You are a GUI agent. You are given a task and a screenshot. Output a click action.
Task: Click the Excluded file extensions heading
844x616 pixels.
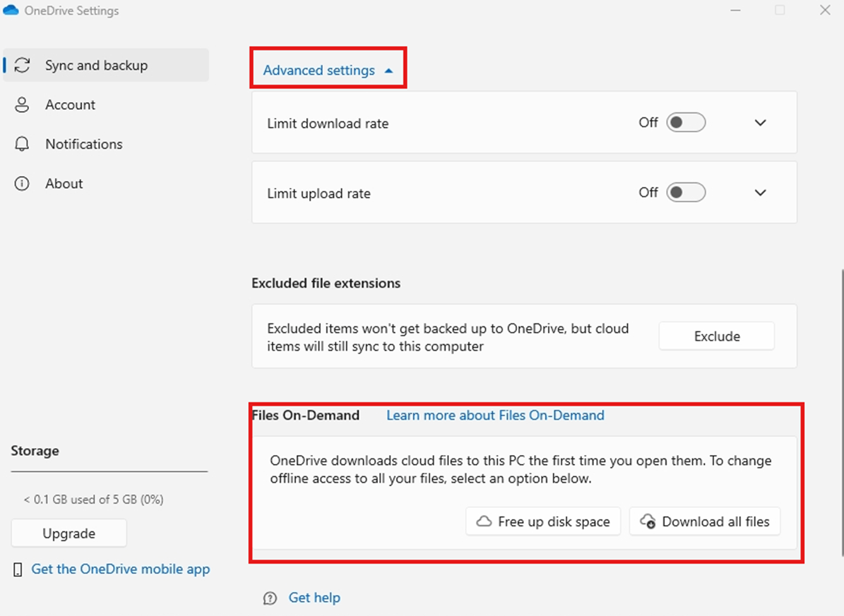(x=326, y=283)
